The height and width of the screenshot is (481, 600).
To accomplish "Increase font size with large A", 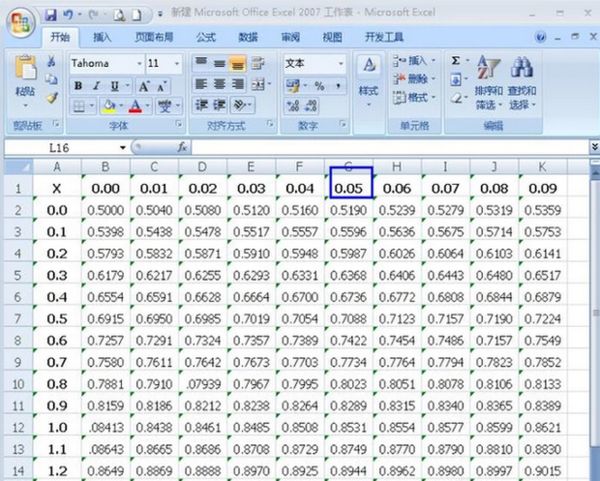I will [143, 86].
